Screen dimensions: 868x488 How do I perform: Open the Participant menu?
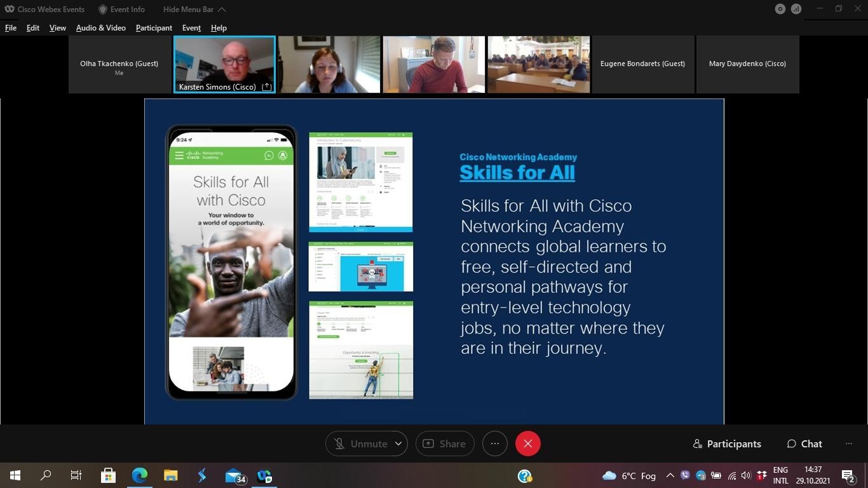point(154,28)
